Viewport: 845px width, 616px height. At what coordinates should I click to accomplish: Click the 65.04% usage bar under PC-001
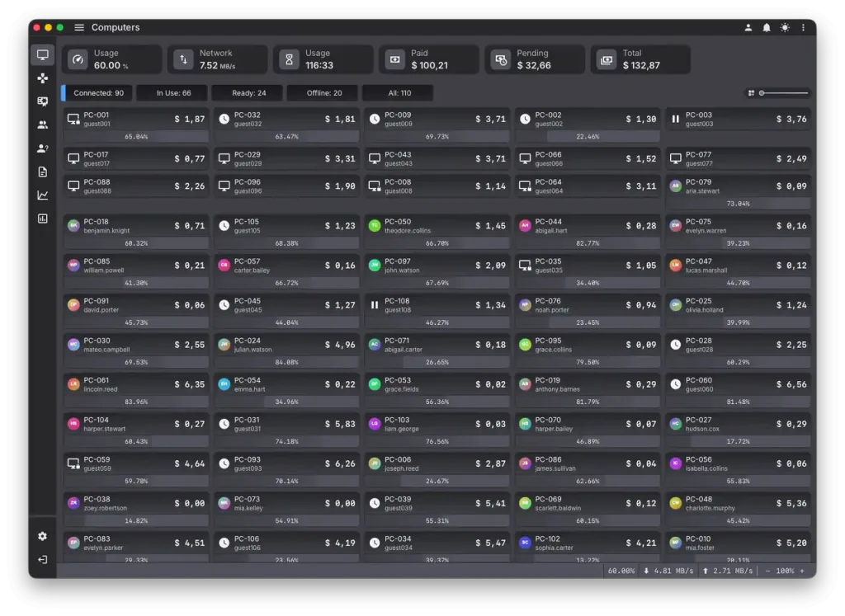[x=136, y=137]
